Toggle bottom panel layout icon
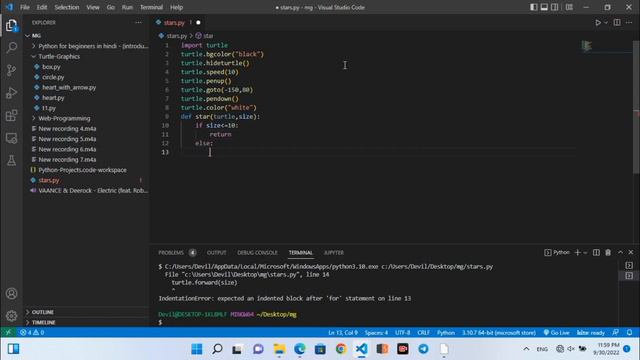 pyautogui.click(x=544, y=7)
